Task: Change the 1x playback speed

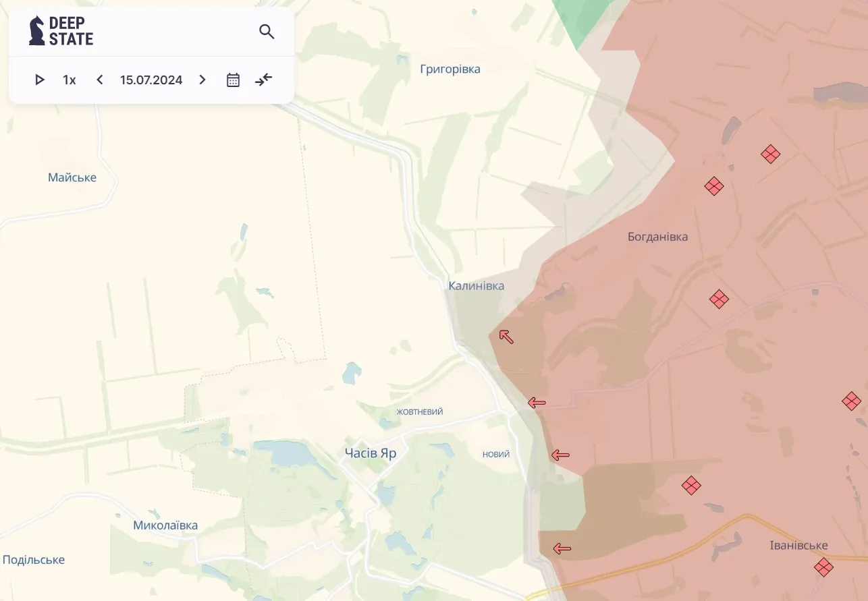Action: 70,80
